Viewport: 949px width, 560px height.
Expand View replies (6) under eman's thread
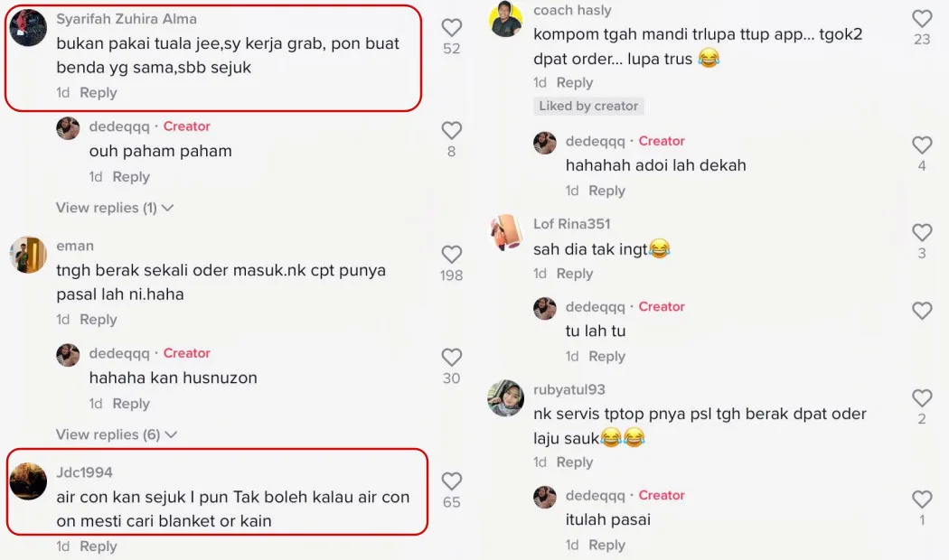click(117, 434)
